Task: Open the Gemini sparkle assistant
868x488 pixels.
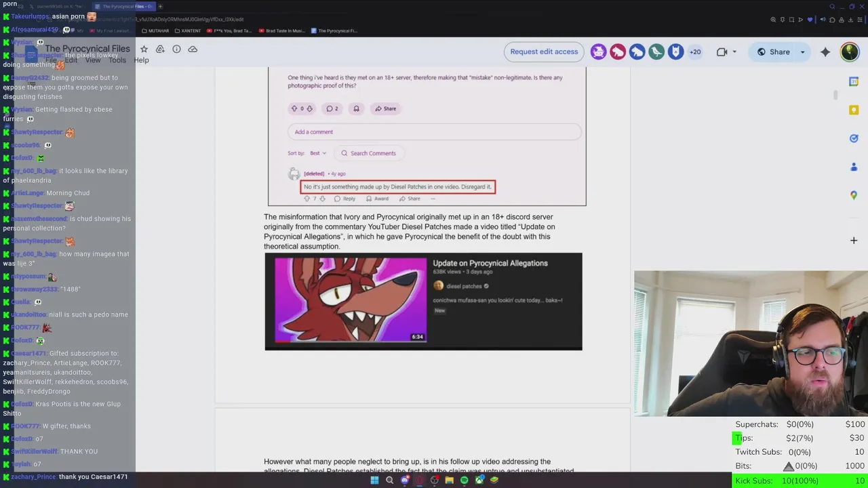Action: (825, 52)
